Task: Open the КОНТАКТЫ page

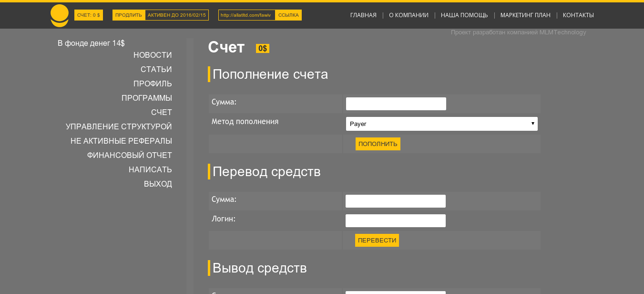Action: click(x=578, y=15)
